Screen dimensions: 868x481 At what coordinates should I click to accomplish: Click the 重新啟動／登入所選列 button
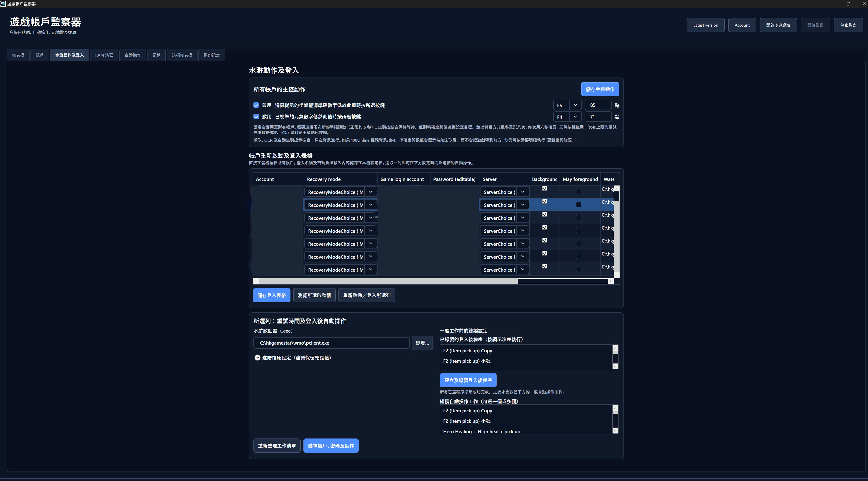[367, 295]
